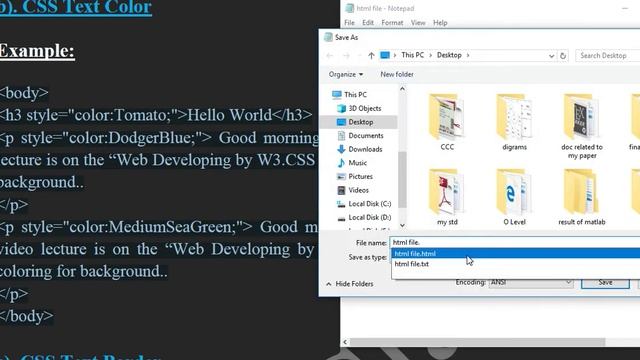Choose the html file.html suggestion
This screenshot has width=640, height=360.
[516, 253]
